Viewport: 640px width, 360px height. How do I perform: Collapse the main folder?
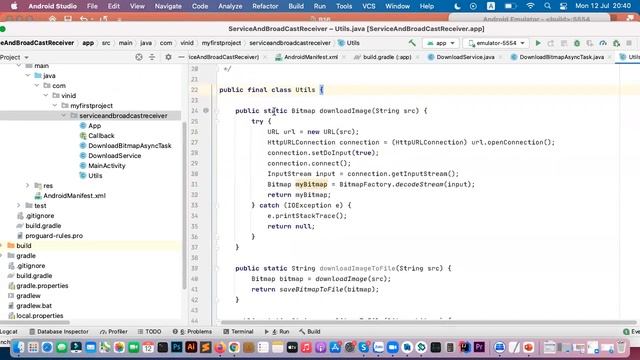[19, 66]
